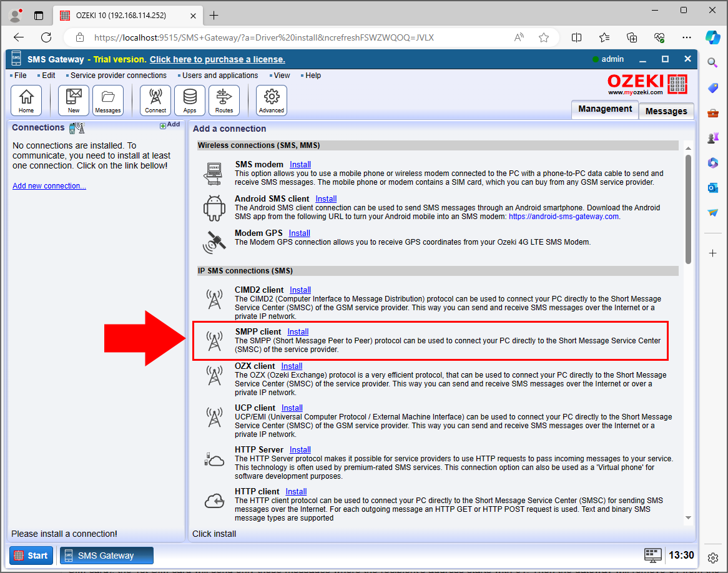Image resolution: width=728 pixels, height=573 pixels.
Task: Click the Modem GPS satellite icon
Action: point(214,242)
